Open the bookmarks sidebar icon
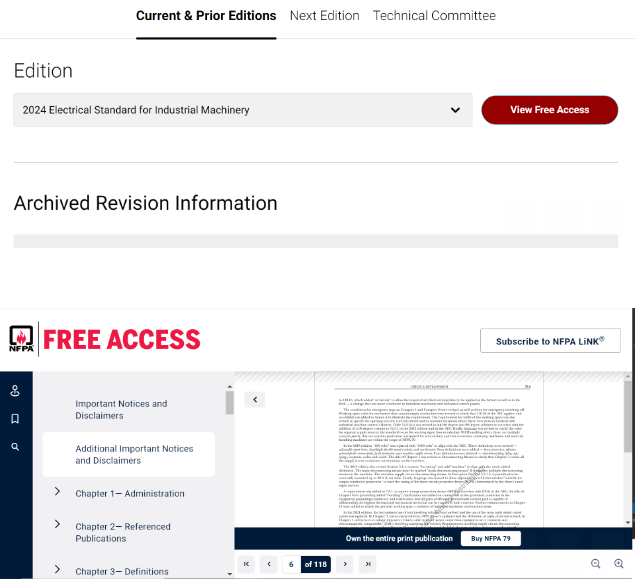Image resolution: width=641 pixels, height=584 pixels. point(15,419)
